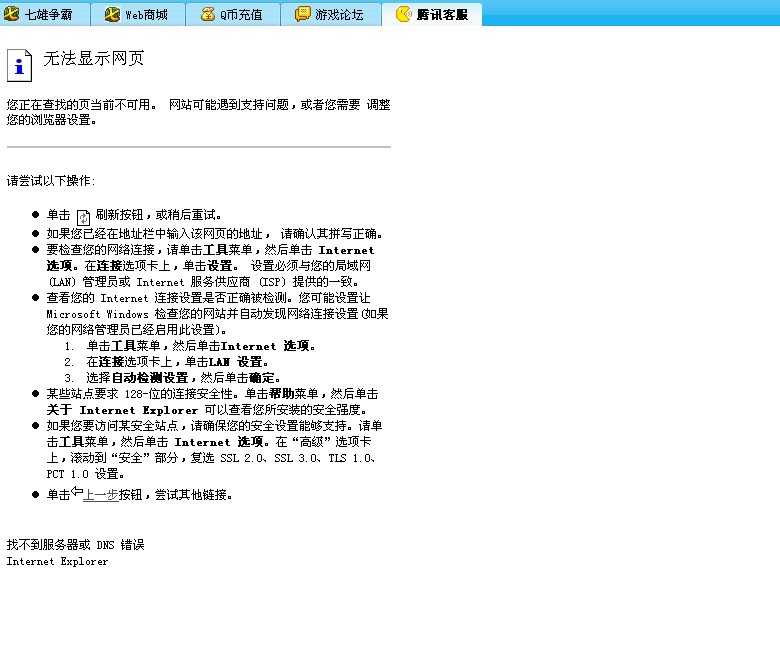This screenshot has width=780, height=660.
Task: Click step 1 单击工具菜单 line
Action: point(201,346)
